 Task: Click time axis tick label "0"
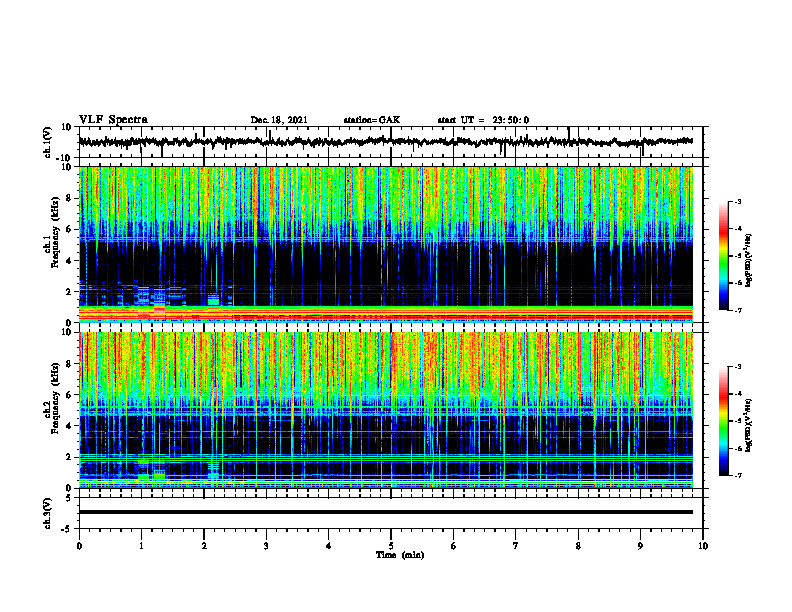tap(79, 546)
